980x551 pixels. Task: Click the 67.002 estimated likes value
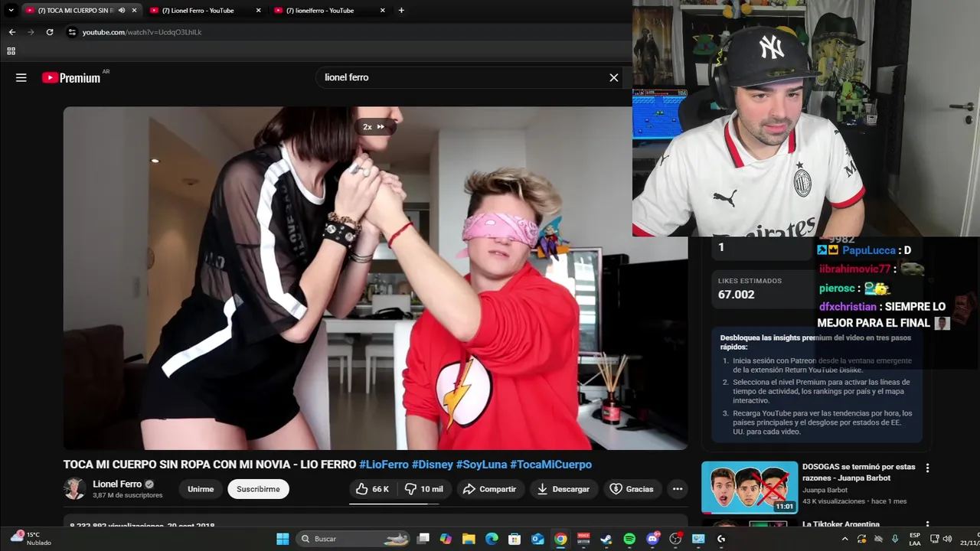tap(736, 295)
